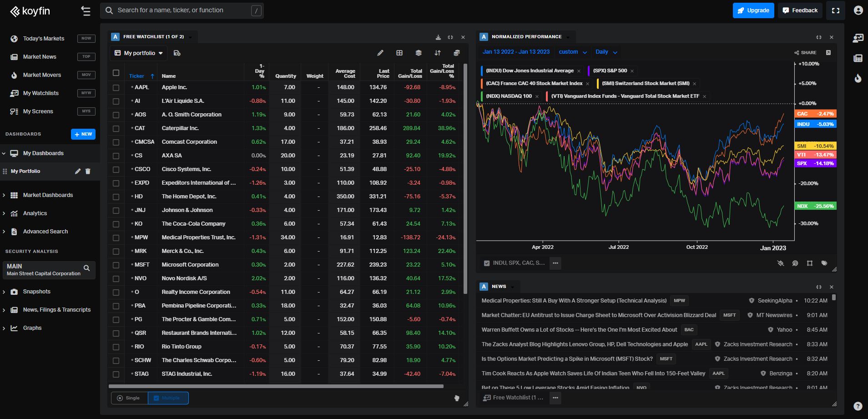Open the right sidebar news list icon
Viewport: 868px width, 419px height.
(858, 58)
